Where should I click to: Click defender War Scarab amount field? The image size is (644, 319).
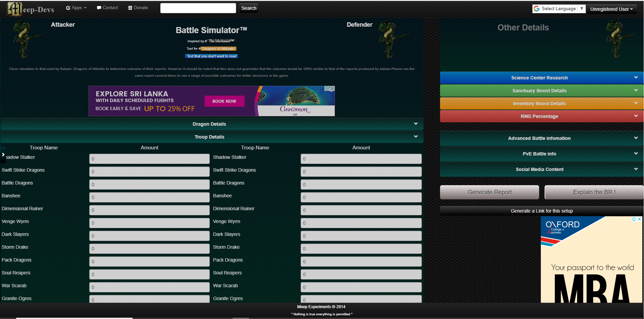coord(361,287)
